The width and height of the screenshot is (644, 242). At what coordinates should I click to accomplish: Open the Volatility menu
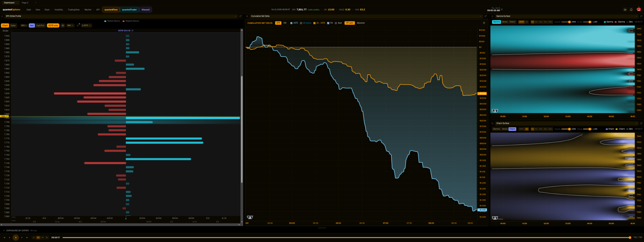point(59,9)
